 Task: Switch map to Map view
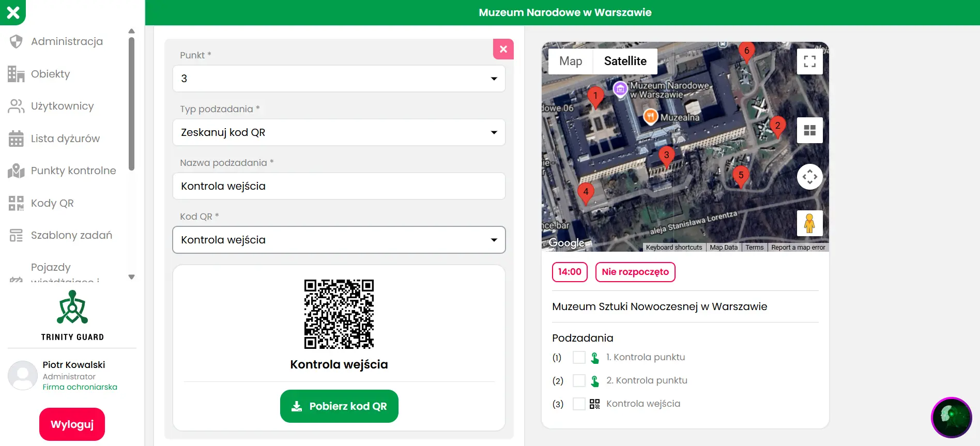click(571, 61)
